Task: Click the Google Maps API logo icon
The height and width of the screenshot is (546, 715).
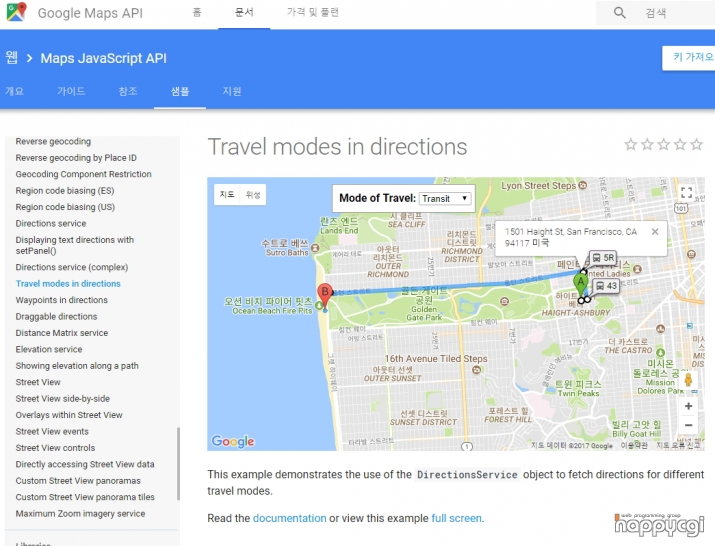Action: [17, 12]
